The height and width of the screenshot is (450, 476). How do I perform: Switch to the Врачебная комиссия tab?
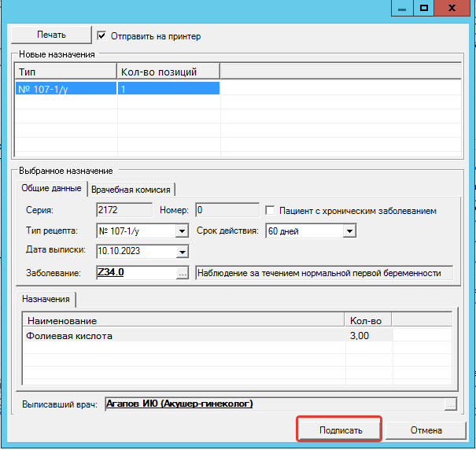tap(131, 189)
